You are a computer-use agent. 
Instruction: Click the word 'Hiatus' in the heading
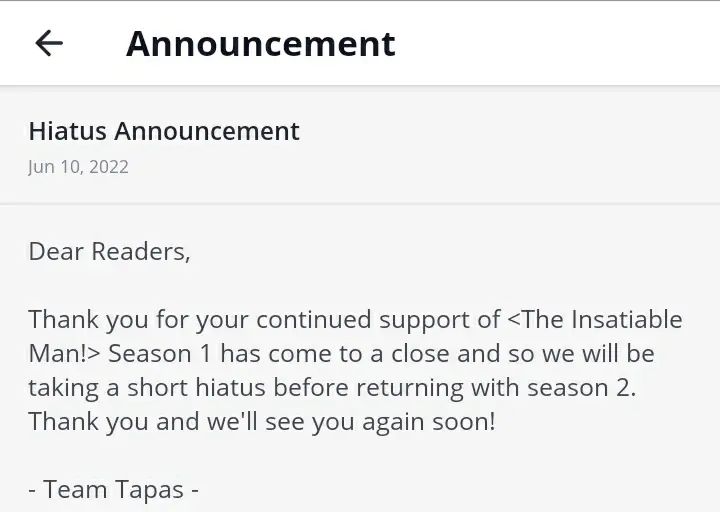click(67, 131)
